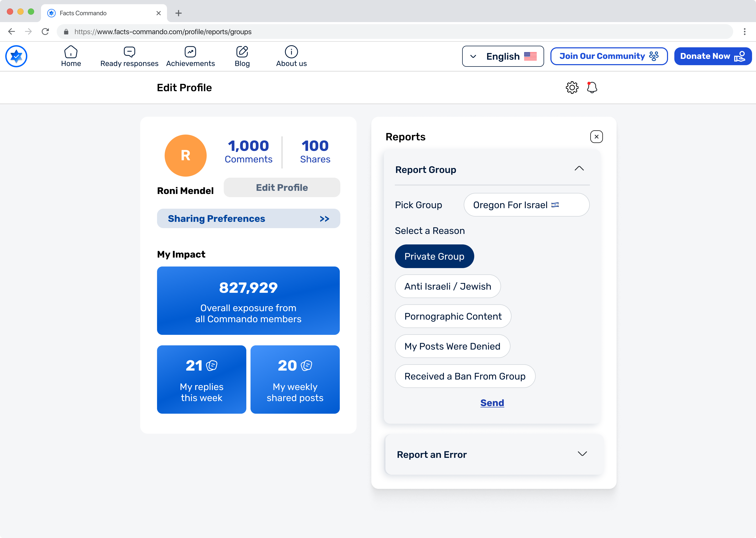
Task: Send the group report
Action: point(492,403)
